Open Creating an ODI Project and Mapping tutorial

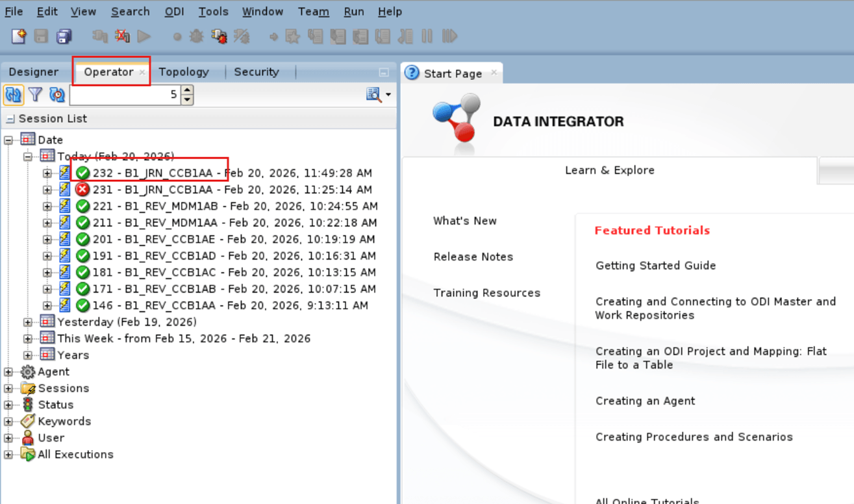click(x=711, y=358)
